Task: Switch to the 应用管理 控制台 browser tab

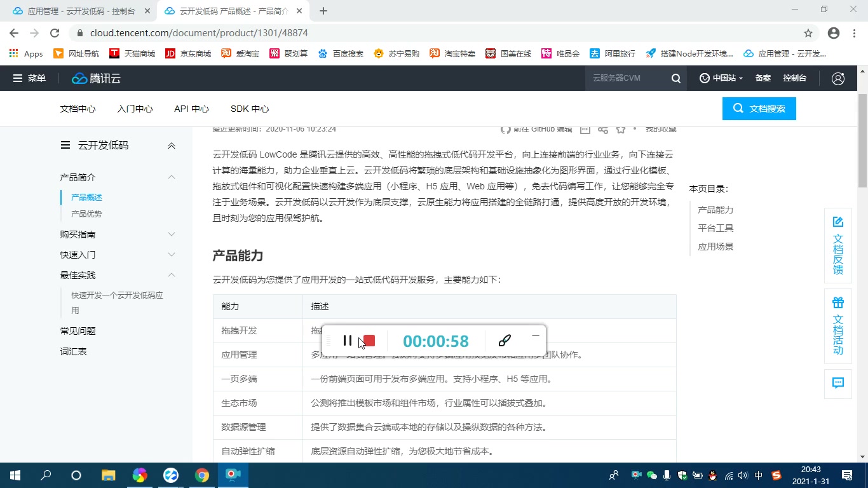Action: (81, 11)
